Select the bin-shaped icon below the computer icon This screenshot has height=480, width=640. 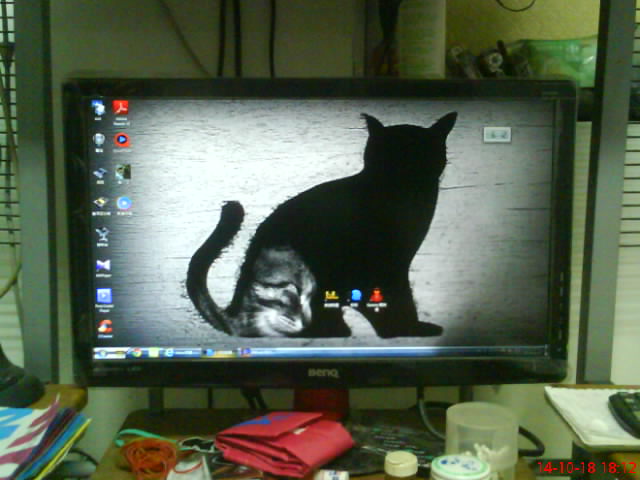[99, 140]
